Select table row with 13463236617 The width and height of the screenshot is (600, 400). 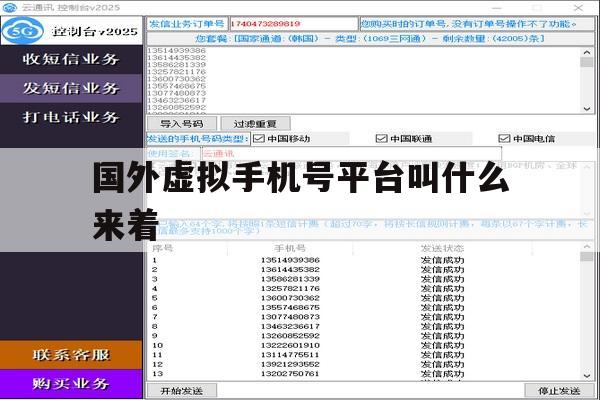coord(364,327)
